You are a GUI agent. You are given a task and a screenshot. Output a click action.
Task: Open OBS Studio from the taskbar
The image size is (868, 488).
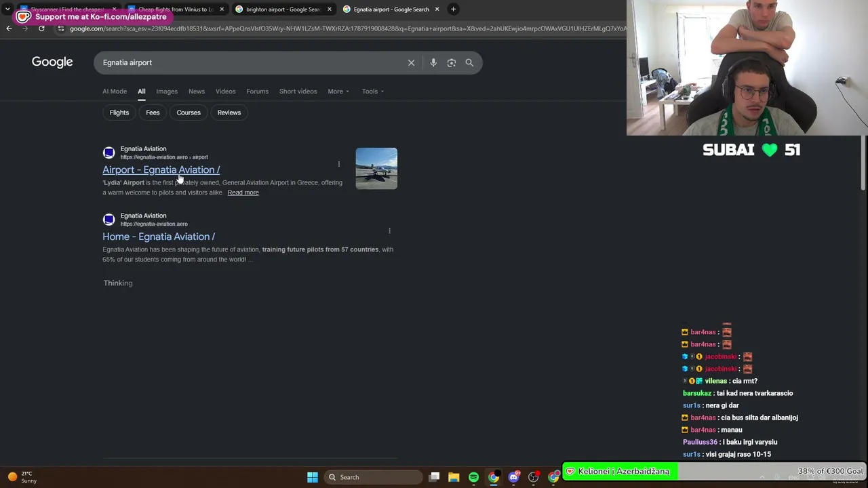pos(534,477)
